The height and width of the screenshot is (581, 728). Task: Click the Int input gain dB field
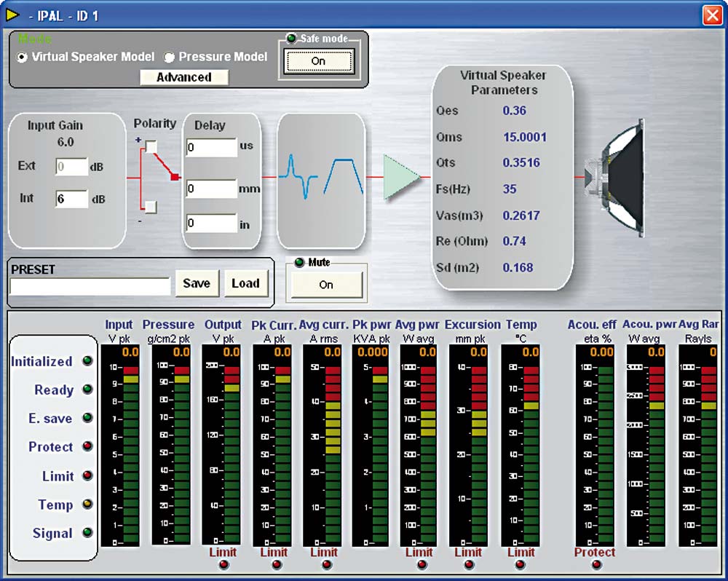click(71, 199)
